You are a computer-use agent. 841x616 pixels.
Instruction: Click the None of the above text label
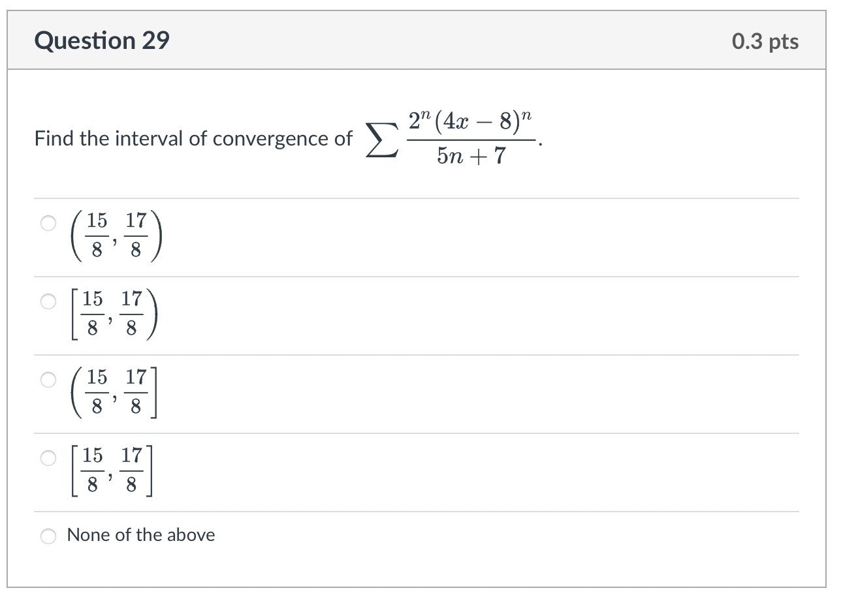pyautogui.click(x=141, y=534)
